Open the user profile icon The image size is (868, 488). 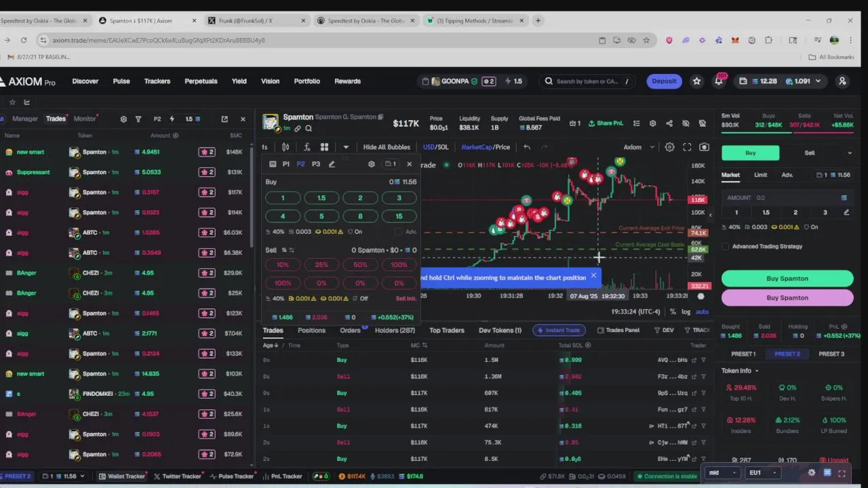pyautogui.click(x=842, y=81)
